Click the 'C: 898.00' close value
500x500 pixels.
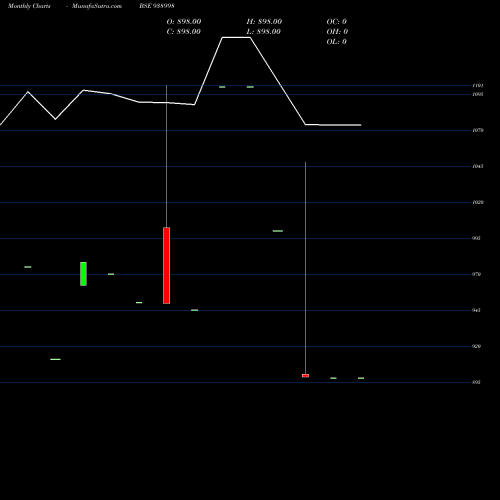point(183,32)
